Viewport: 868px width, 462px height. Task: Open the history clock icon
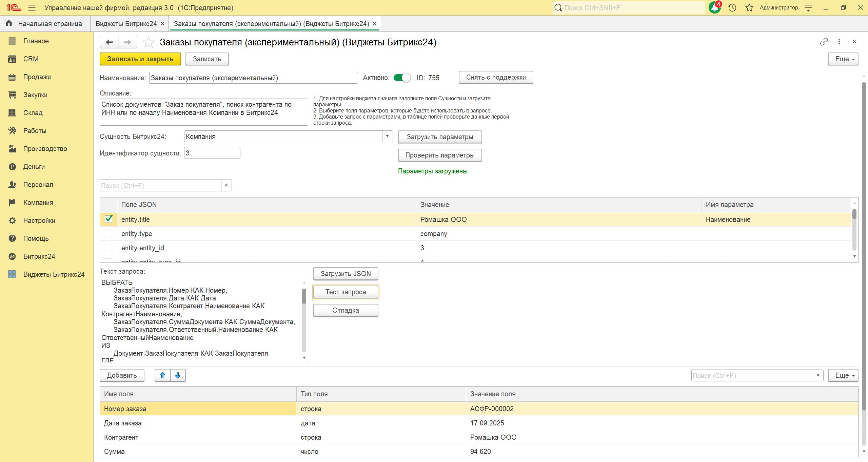(x=732, y=7)
